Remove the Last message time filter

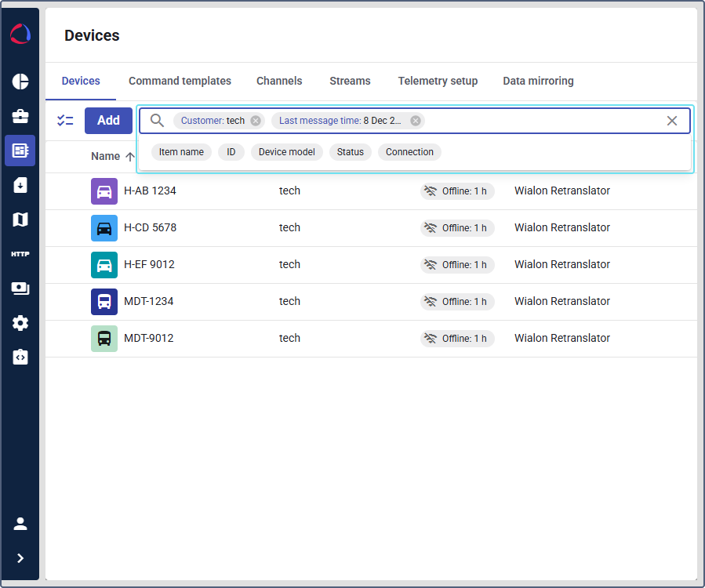(x=416, y=121)
